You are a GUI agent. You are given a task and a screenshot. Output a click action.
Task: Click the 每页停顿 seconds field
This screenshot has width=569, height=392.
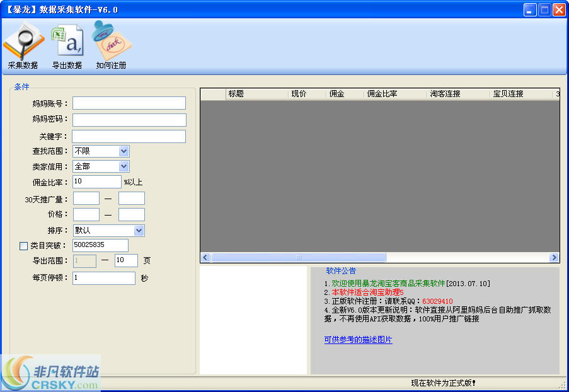click(x=103, y=278)
